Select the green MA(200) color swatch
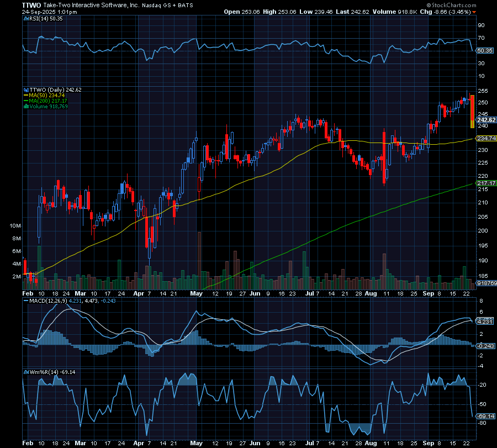The width and height of the screenshot is (497, 448). (25, 101)
